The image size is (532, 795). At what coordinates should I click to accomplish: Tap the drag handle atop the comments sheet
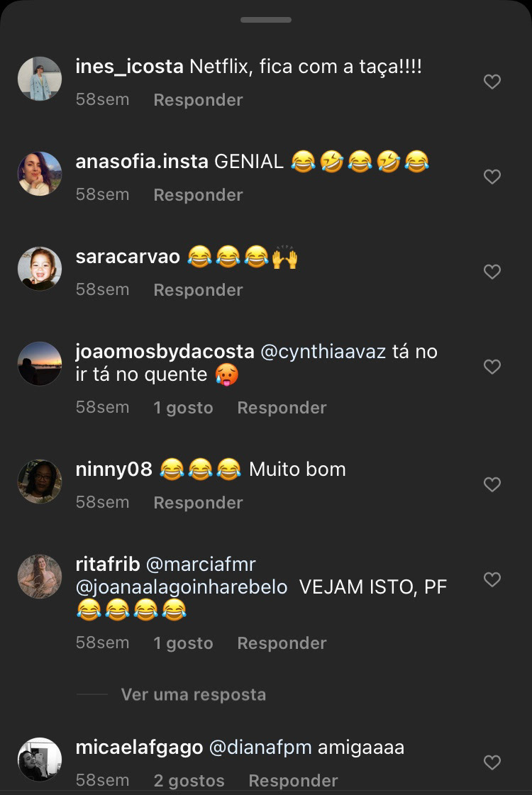tap(266, 20)
